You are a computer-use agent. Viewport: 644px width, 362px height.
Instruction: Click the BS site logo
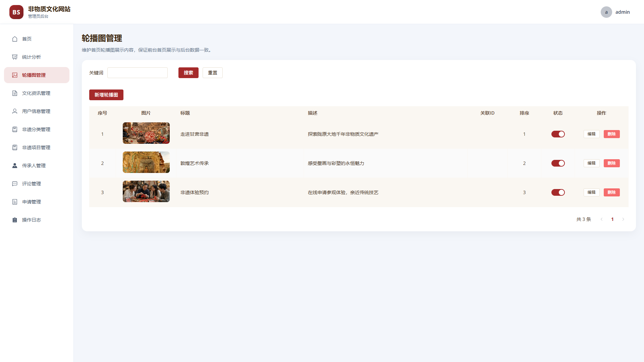16,12
